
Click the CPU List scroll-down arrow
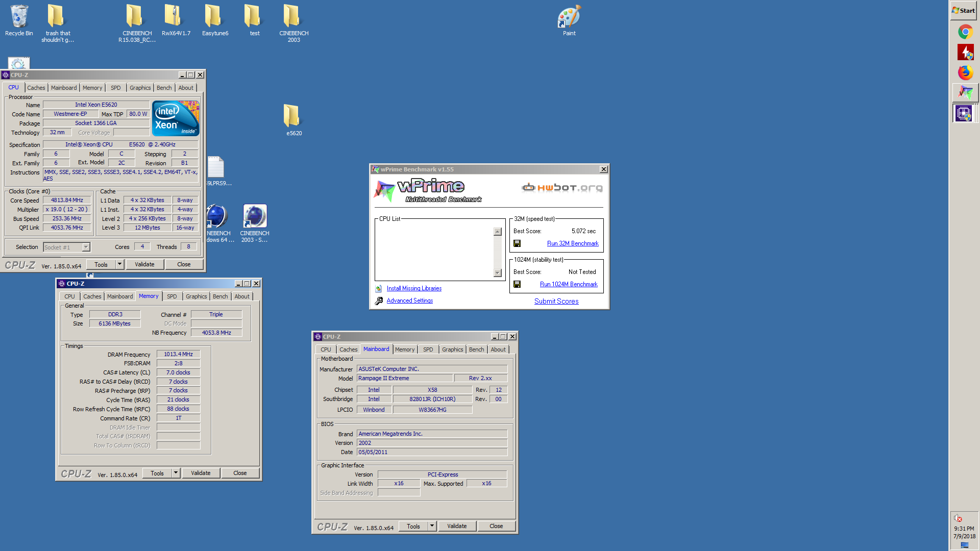tap(498, 273)
